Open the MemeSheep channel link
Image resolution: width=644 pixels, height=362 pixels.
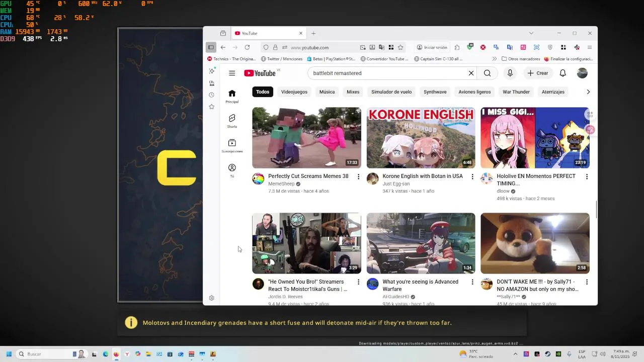(281, 184)
